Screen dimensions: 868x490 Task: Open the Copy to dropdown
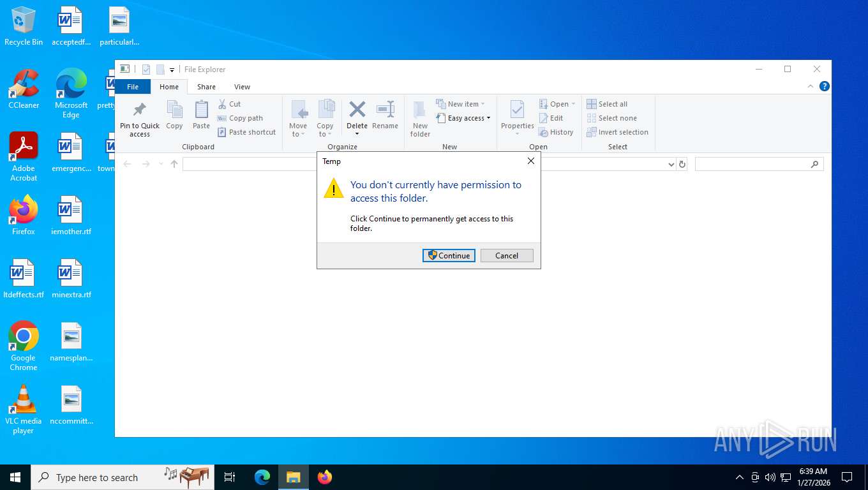click(x=325, y=118)
